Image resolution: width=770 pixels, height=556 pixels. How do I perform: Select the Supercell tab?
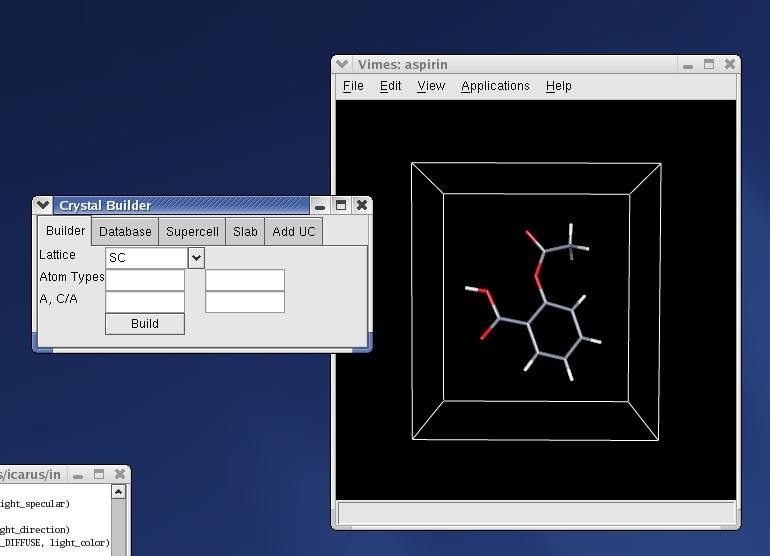[192, 232]
